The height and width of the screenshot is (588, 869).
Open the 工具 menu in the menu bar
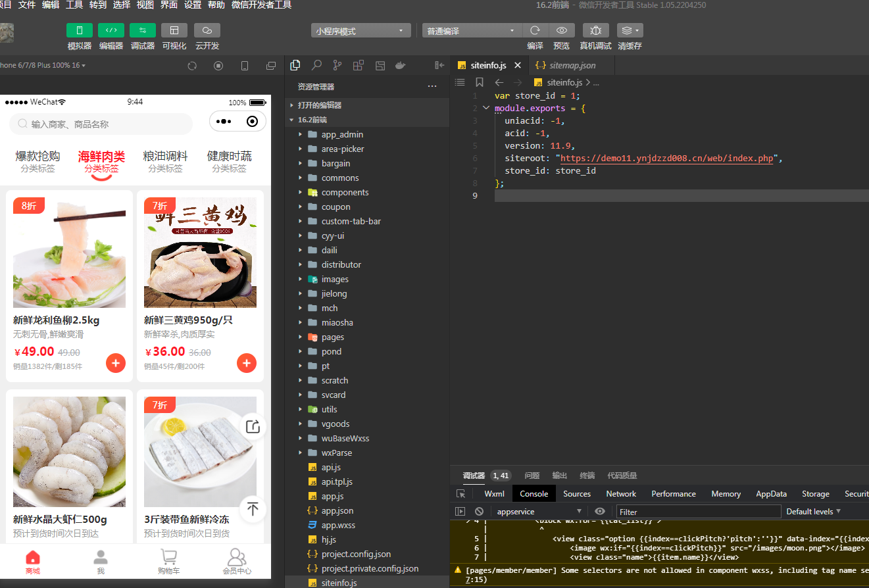coord(74,5)
